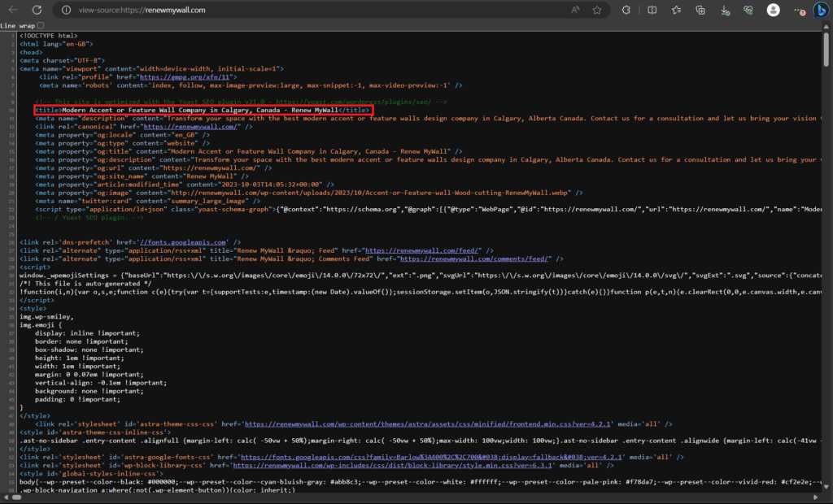
Task: Click the og:title meta line
Action: point(249,151)
